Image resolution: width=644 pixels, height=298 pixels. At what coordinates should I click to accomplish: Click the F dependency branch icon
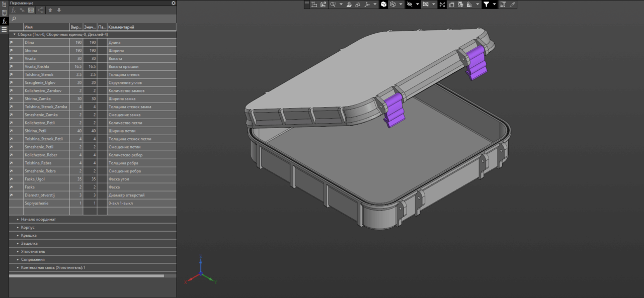(x=41, y=10)
